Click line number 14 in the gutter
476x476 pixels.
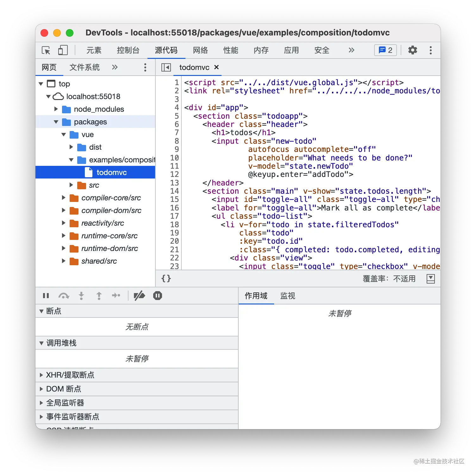(174, 191)
